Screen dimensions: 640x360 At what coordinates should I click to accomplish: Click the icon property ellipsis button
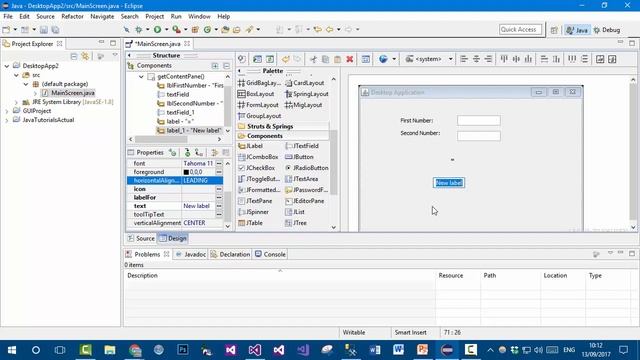point(219,189)
